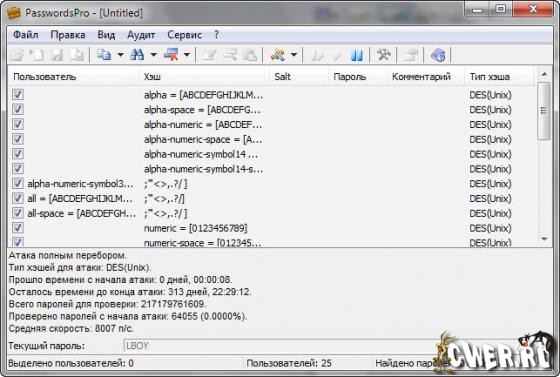Uncheck the box on the alpha-numeric-symbol14 ... row
560x377 pixels.
[x=18, y=154]
